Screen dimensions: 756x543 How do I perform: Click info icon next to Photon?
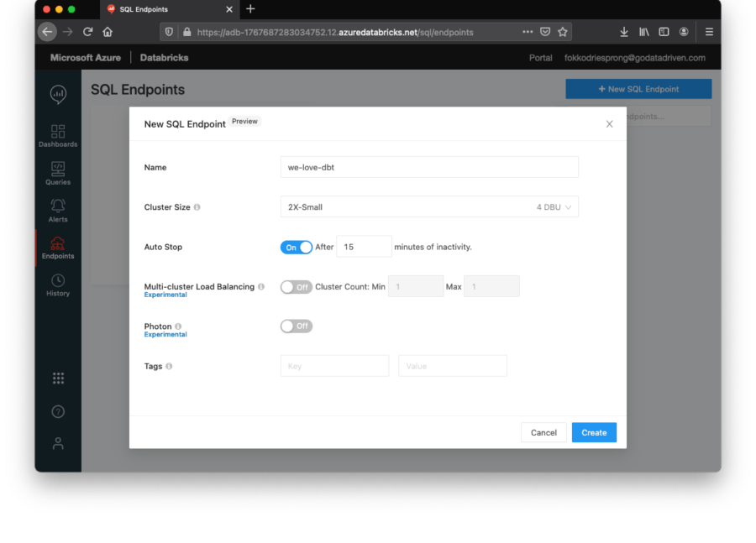pyautogui.click(x=178, y=326)
